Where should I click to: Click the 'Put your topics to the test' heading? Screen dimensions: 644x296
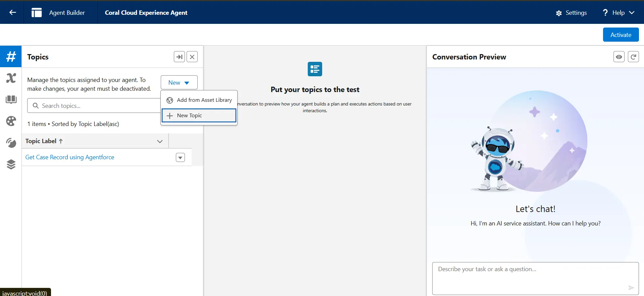pyautogui.click(x=315, y=89)
